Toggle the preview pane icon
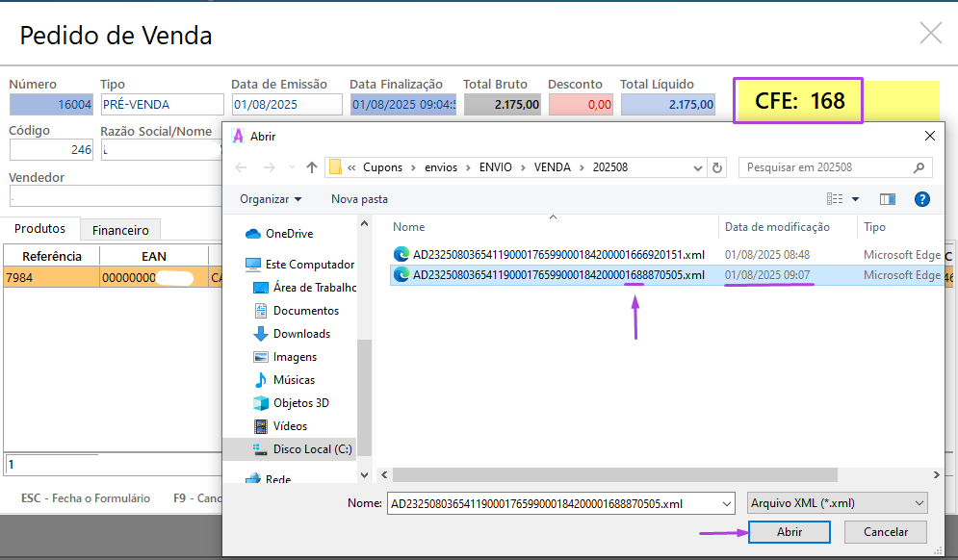 (887, 199)
